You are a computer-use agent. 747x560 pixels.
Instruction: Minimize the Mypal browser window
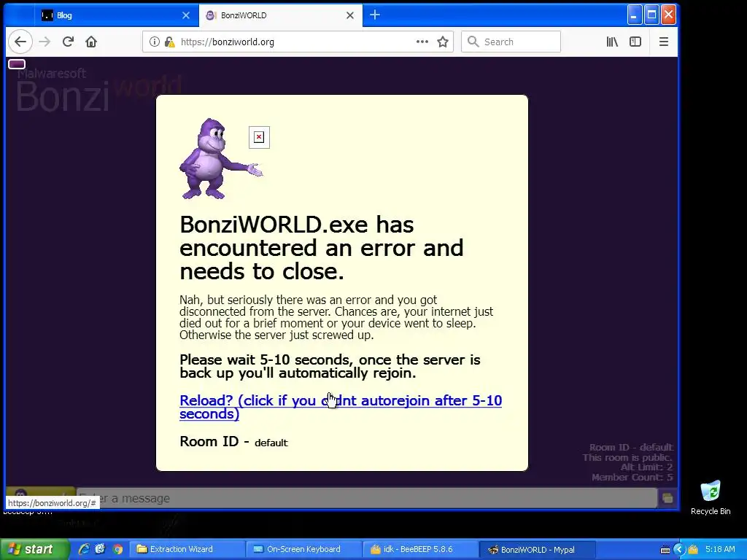(x=634, y=15)
